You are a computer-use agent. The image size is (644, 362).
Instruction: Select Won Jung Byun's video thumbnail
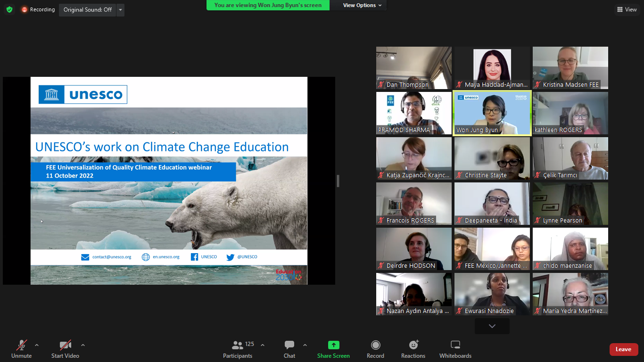[x=492, y=114]
